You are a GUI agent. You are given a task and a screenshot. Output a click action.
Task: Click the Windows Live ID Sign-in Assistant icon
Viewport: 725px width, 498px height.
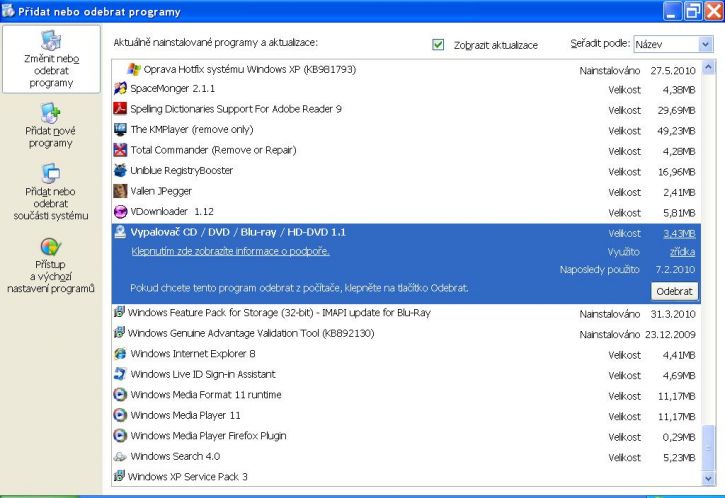(120, 374)
